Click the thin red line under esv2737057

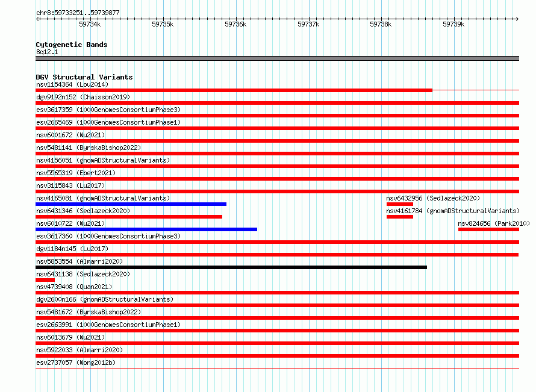pos(277,368)
